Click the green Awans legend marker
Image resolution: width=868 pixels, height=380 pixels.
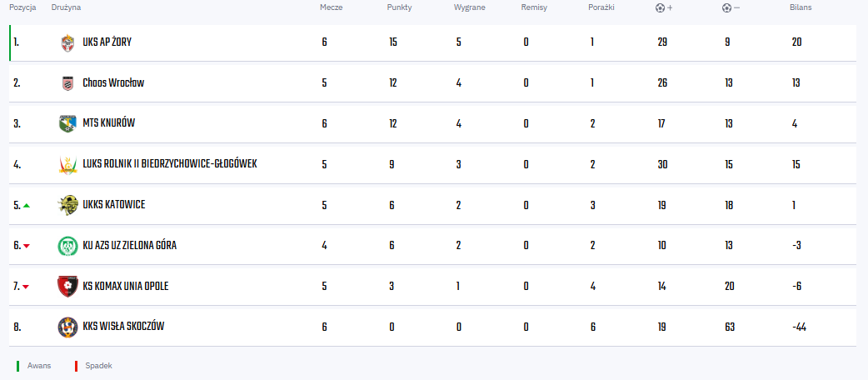(x=17, y=366)
